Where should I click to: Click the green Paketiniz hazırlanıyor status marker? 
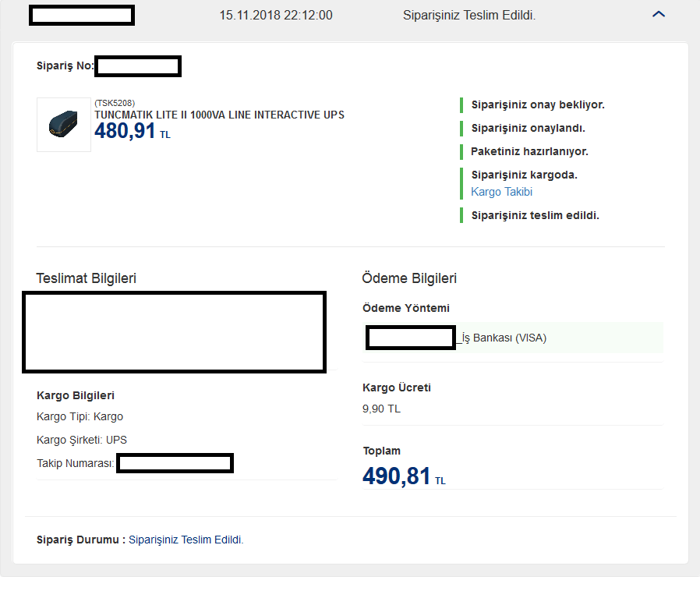click(x=461, y=151)
